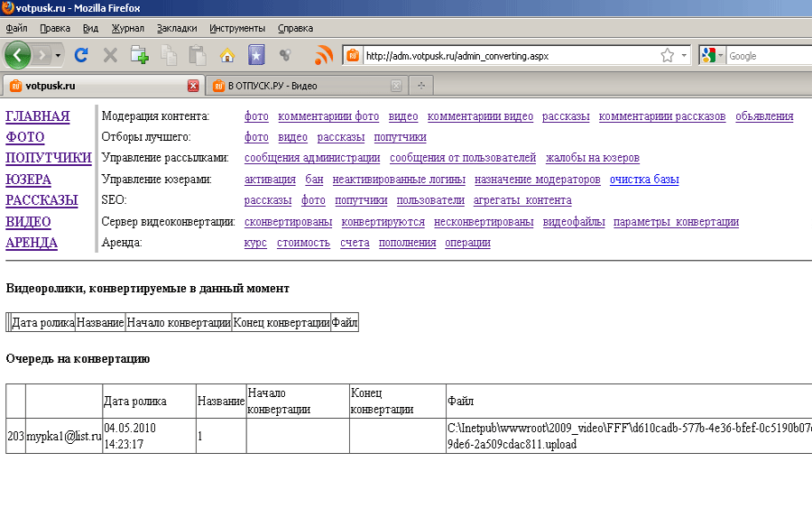The image size is (812, 508).
Task: Click комментарии видео moderation link
Action: pos(480,116)
